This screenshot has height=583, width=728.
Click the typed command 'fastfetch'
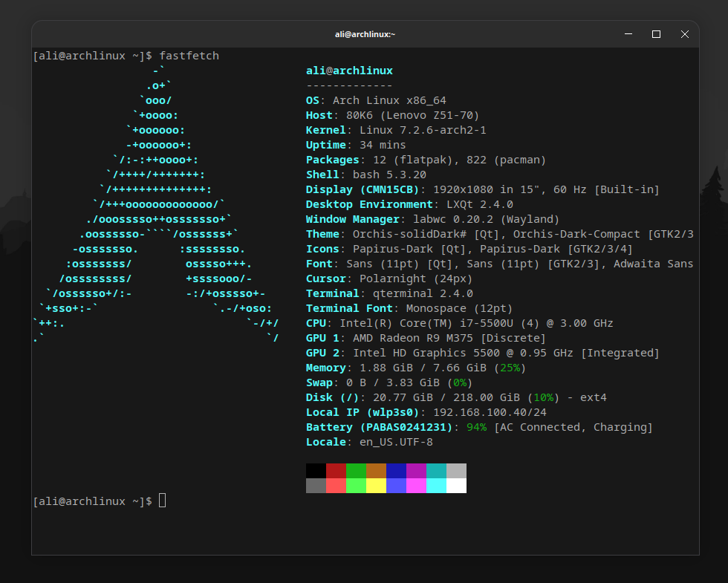pyautogui.click(x=189, y=56)
